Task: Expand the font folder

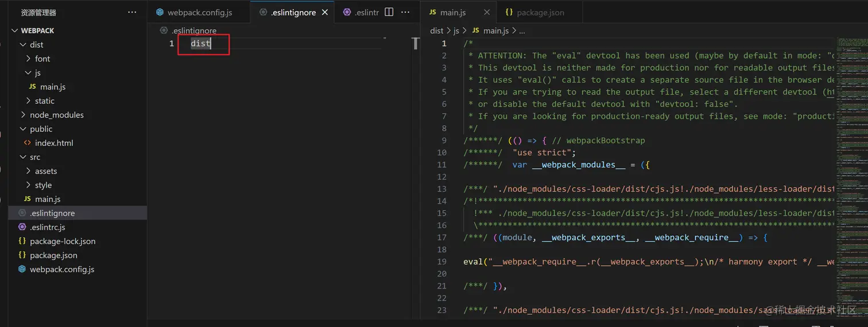Action: pyautogui.click(x=29, y=59)
